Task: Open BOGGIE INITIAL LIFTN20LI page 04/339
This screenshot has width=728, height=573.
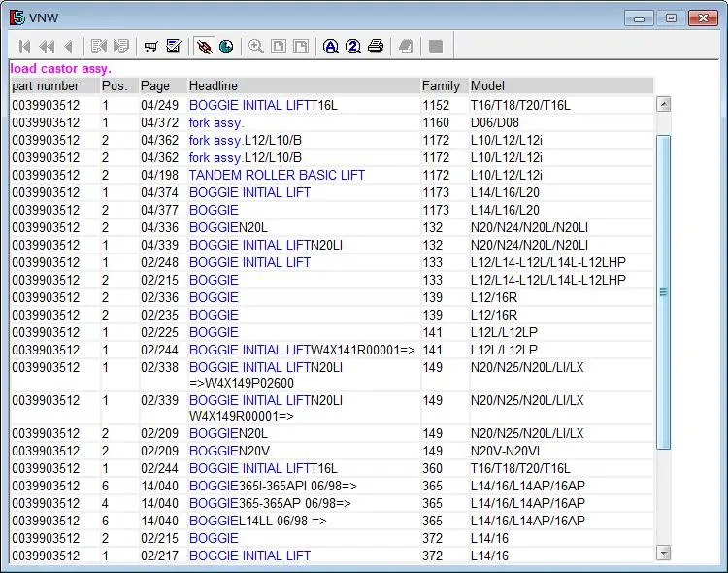Action: 266,246
